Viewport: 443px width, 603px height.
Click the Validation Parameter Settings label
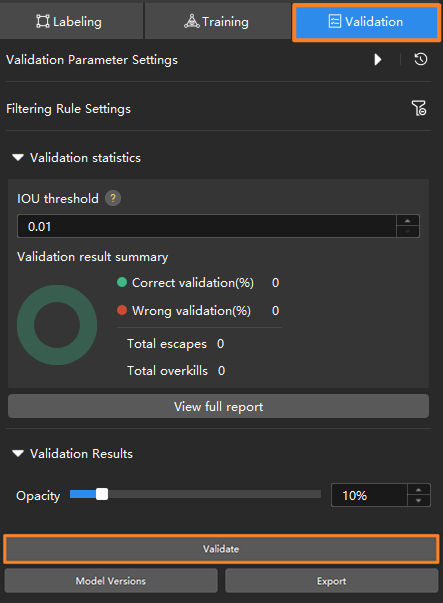point(92,60)
